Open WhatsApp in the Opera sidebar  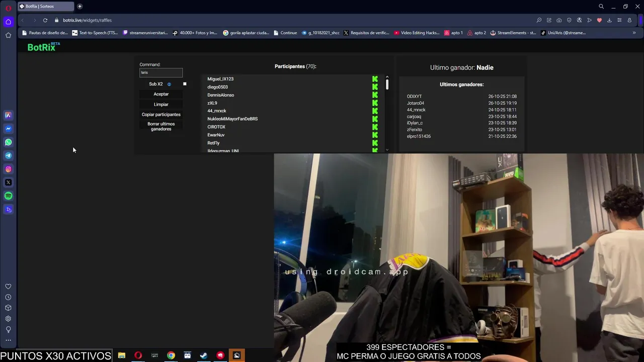pyautogui.click(x=8, y=142)
